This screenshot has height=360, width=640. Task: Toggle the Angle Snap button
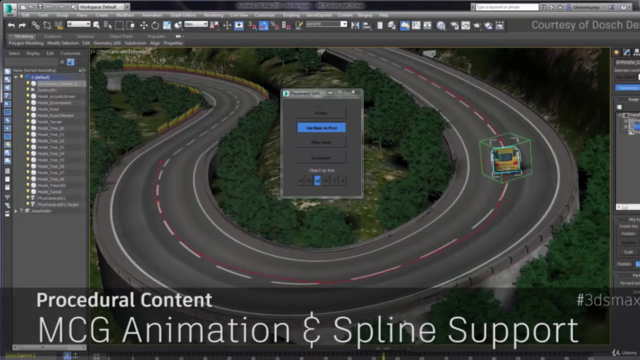pos(264,26)
